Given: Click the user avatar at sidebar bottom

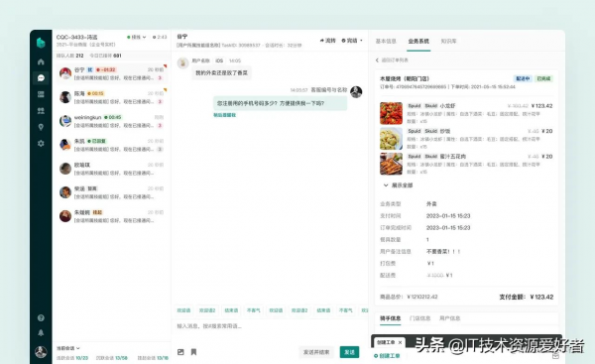Looking at the screenshot, I should point(41,352).
